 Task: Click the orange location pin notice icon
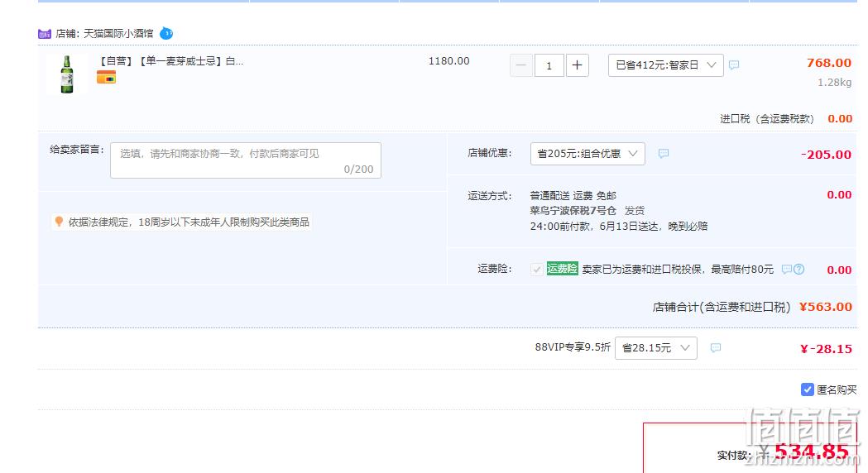(59, 222)
